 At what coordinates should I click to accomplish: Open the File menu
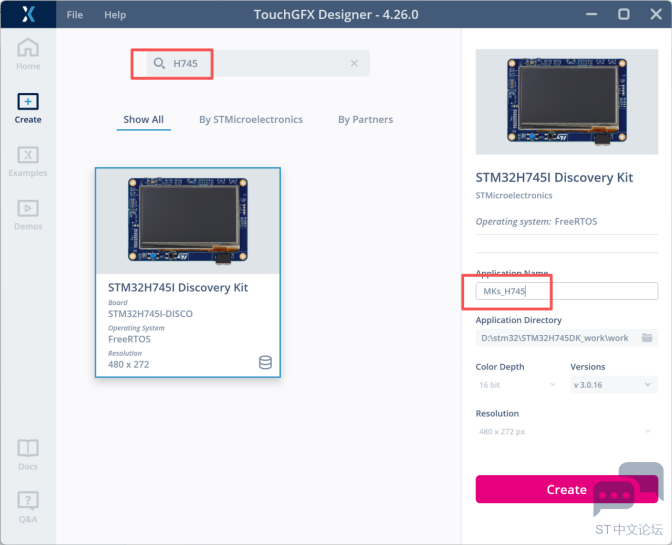75,15
